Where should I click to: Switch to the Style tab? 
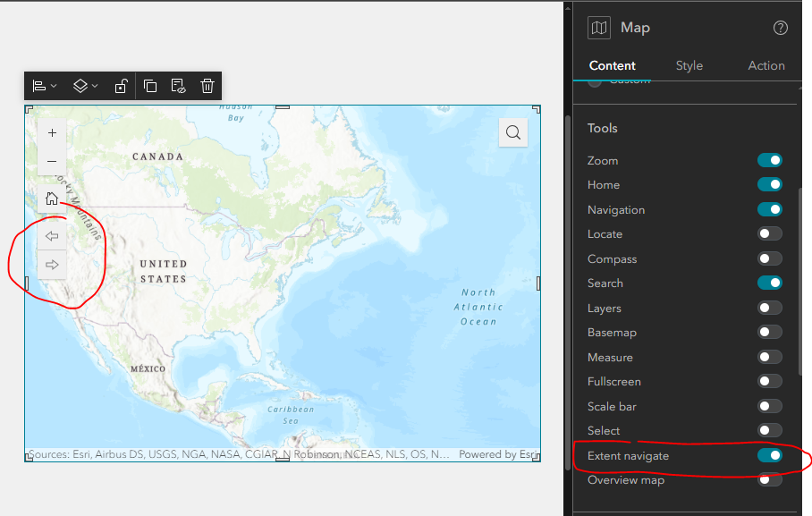tap(689, 65)
